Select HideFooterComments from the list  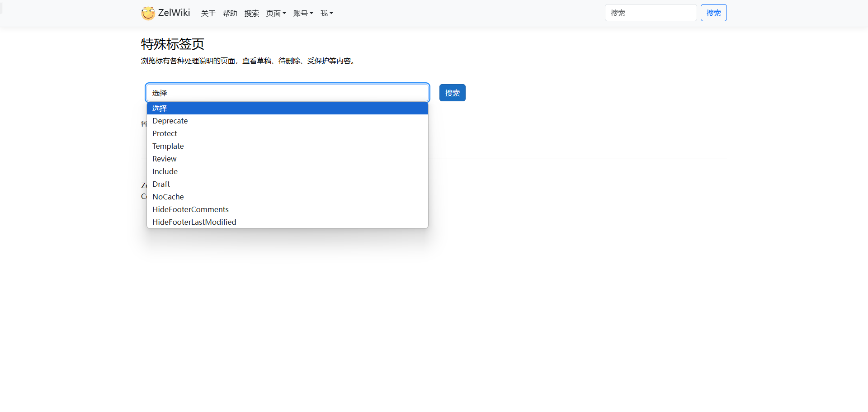coord(190,209)
